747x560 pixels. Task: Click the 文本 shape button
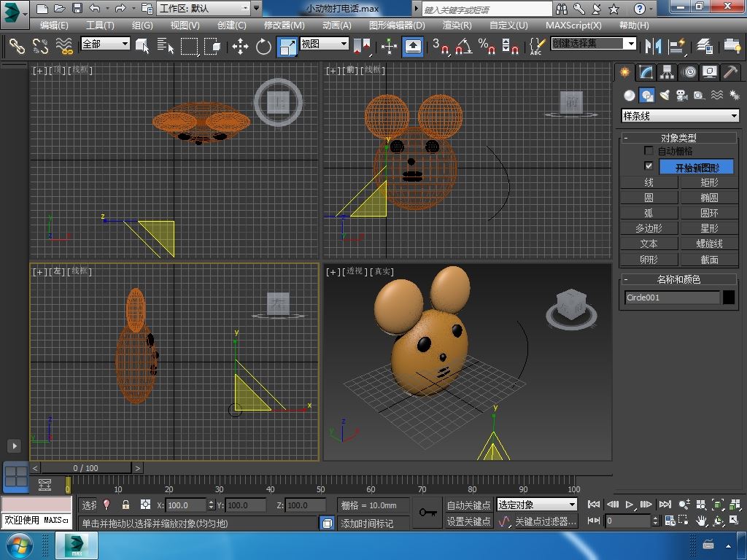[x=649, y=244]
